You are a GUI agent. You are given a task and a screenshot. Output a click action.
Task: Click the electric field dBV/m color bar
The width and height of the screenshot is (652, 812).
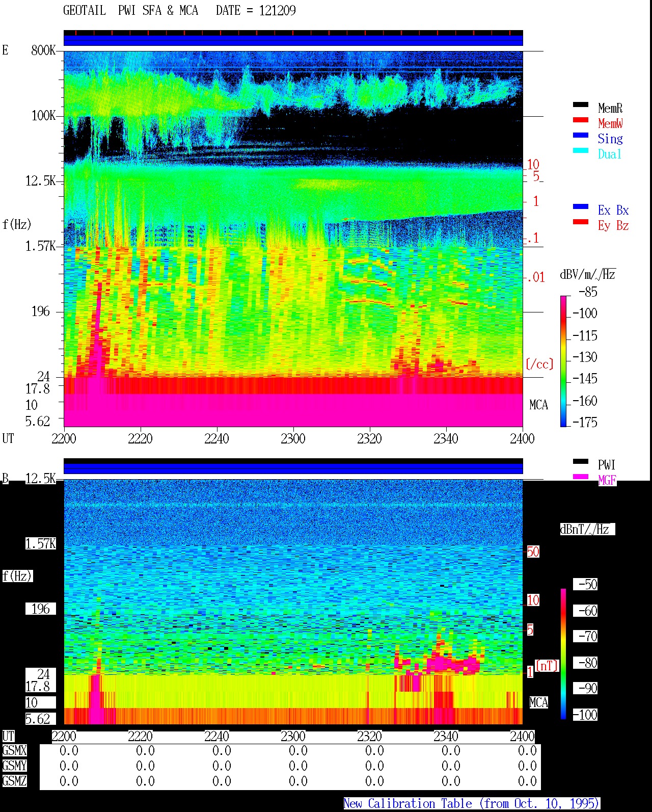(x=563, y=361)
